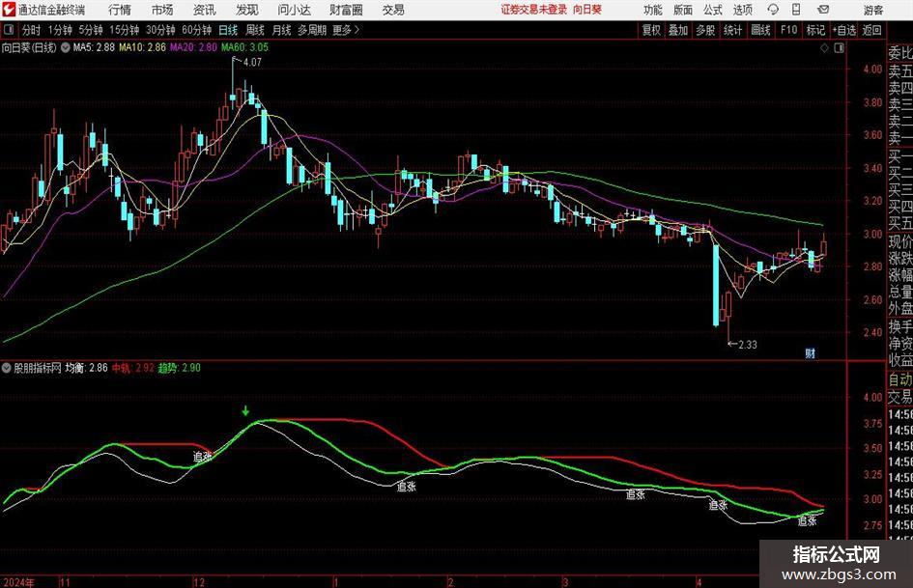Open the mail envelope icon

click(823, 10)
